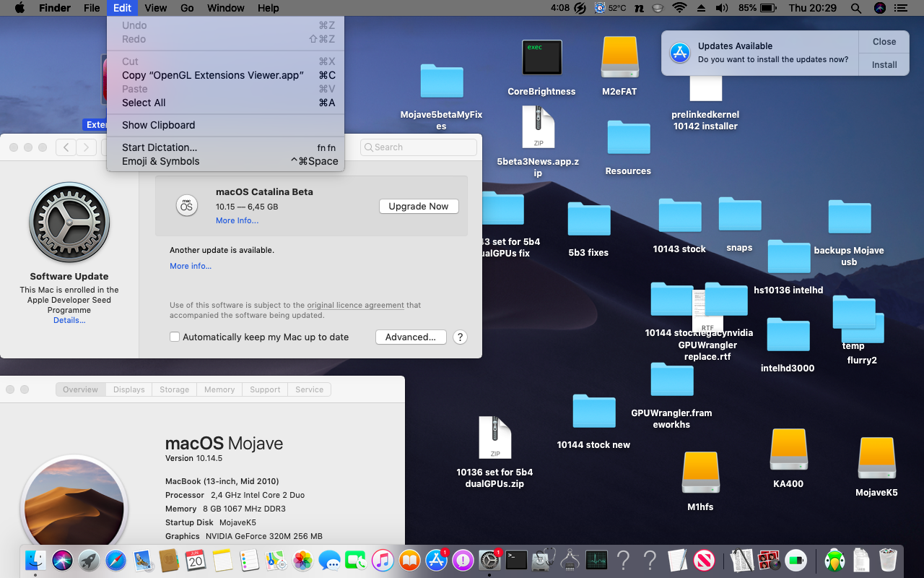Open the Trash in the Dock

point(888,560)
